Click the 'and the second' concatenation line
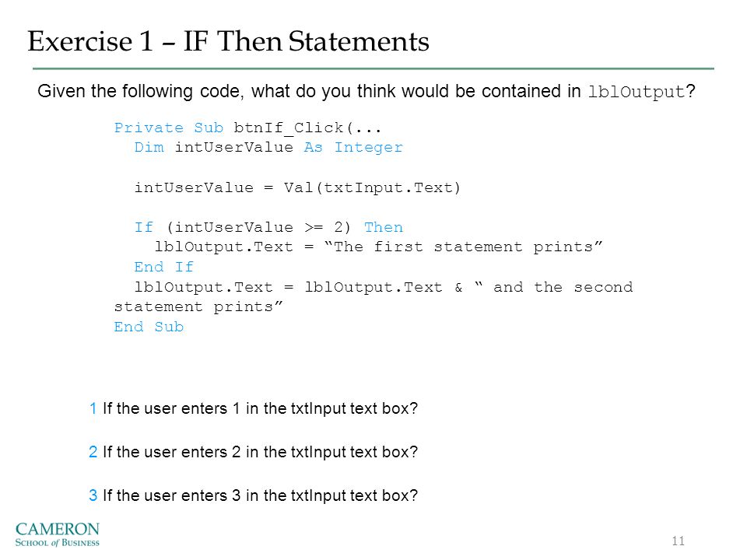Image resolution: width=747 pixels, height=560 pixels. click(384, 287)
